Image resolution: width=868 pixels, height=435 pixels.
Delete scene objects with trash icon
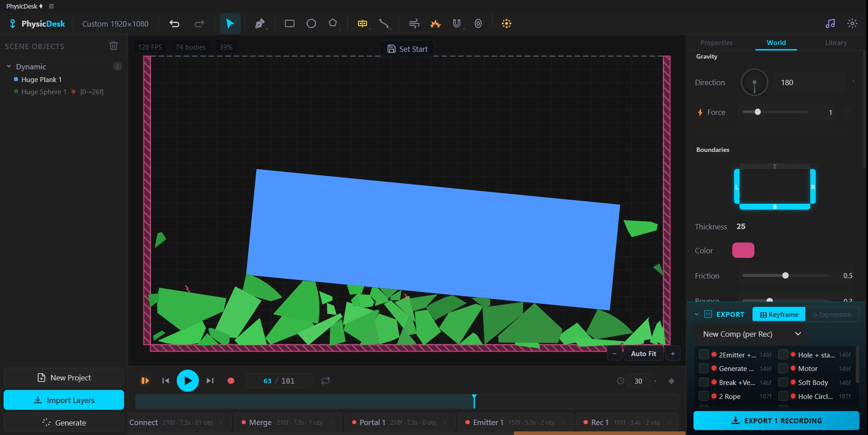tap(114, 46)
